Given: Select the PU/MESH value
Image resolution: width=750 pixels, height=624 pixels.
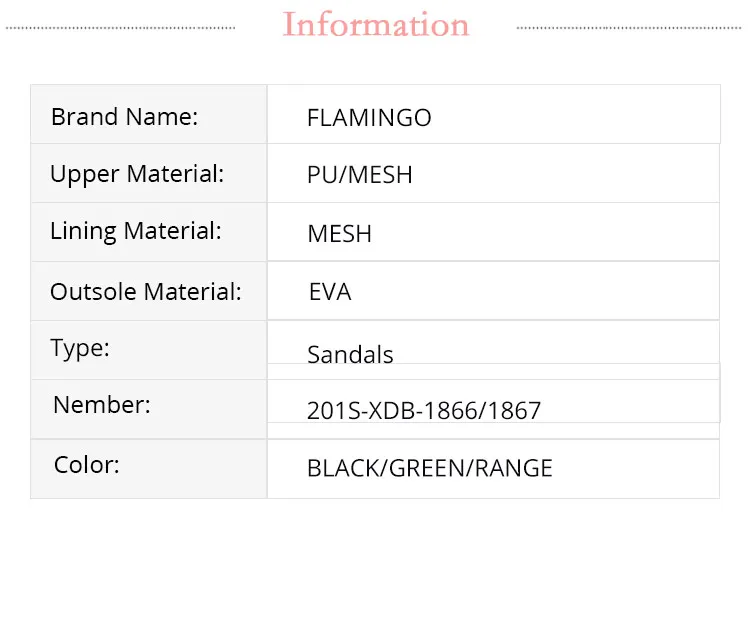Looking at the screenshot, I should pyautogui.click(x=360, y=176).
